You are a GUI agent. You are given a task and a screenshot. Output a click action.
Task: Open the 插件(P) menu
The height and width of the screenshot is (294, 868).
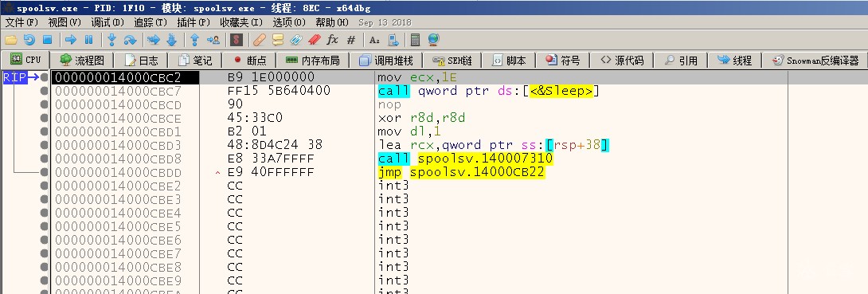point(194,22)
